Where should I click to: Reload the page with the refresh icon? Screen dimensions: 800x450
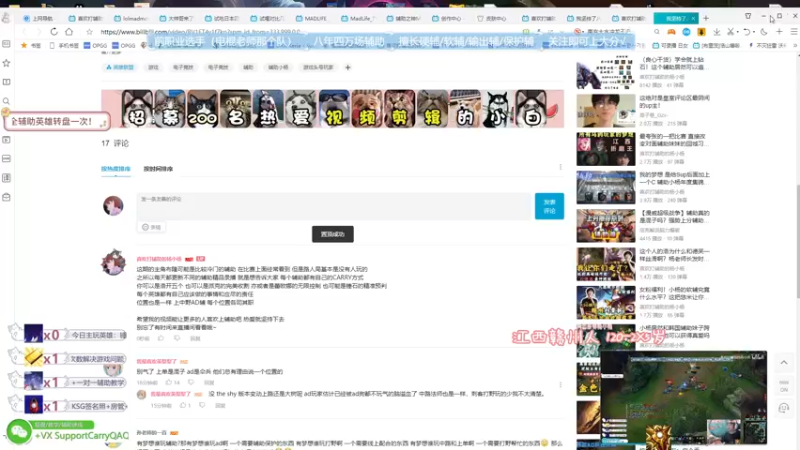tap(54, 32)
